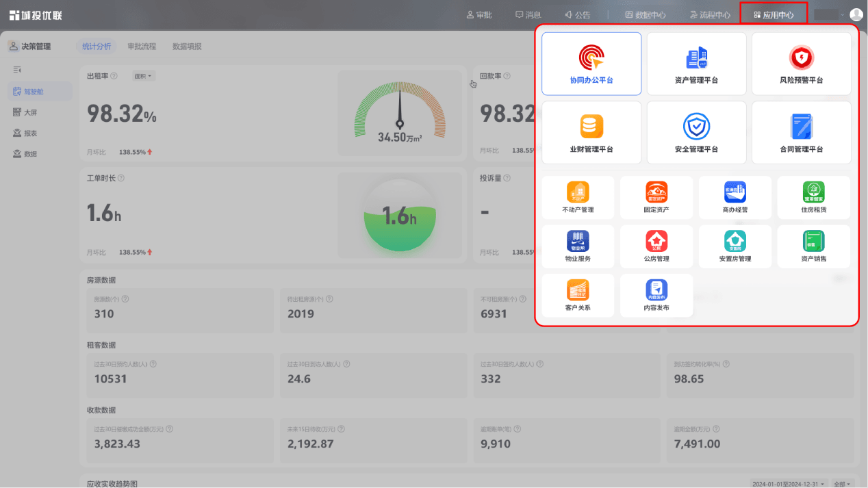868x488 pixels.
Task: Open the 协同办公平台 app tile
Action: [x=591, y=64]
